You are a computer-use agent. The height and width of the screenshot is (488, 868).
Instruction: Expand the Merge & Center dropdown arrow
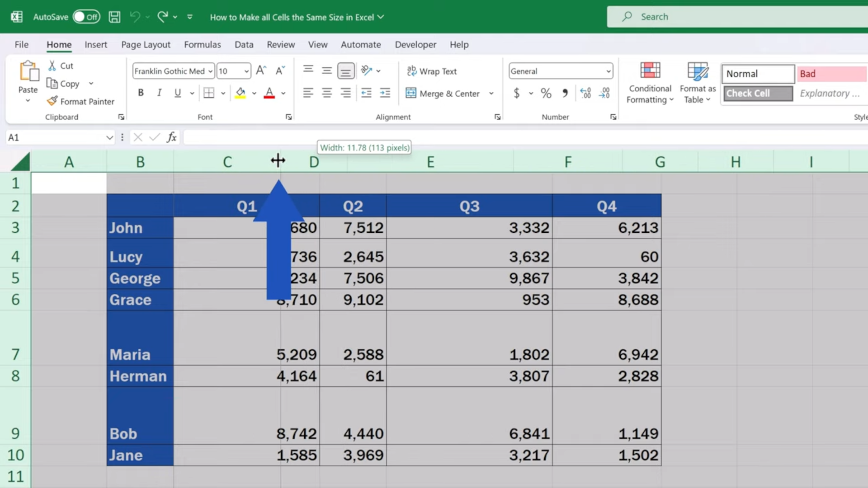coord(491,94)
